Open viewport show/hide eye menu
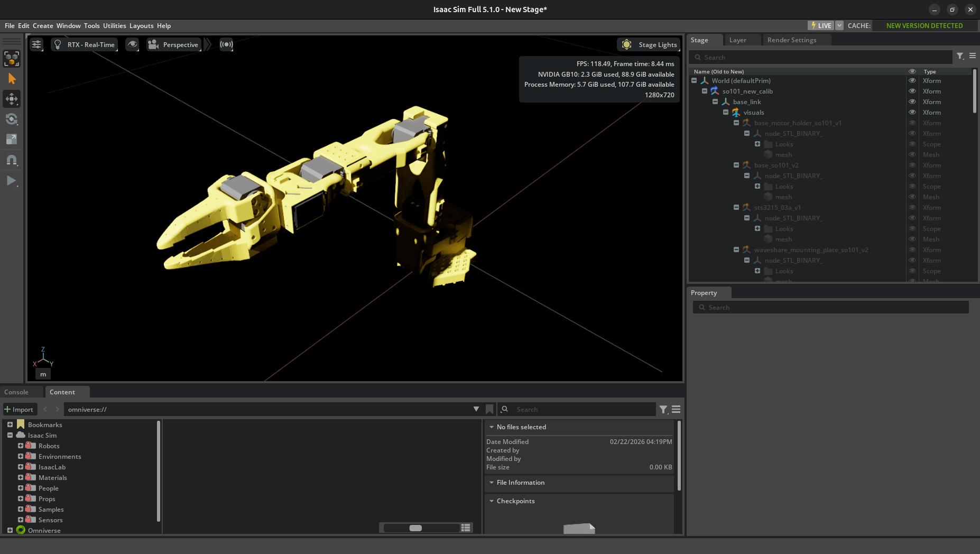 [132, 44]
